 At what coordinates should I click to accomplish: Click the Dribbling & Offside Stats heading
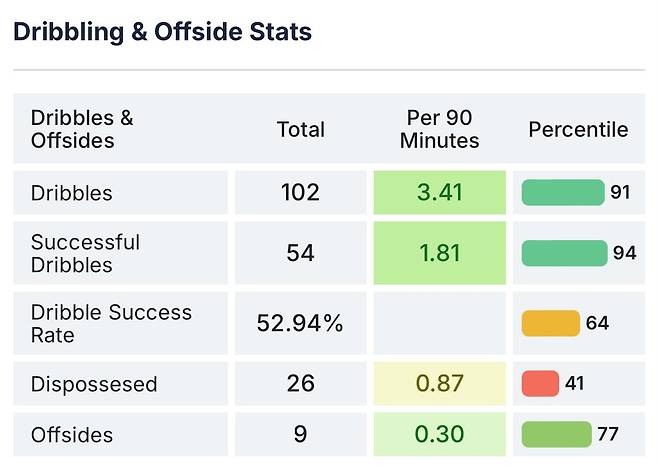(x=162, y=31)
